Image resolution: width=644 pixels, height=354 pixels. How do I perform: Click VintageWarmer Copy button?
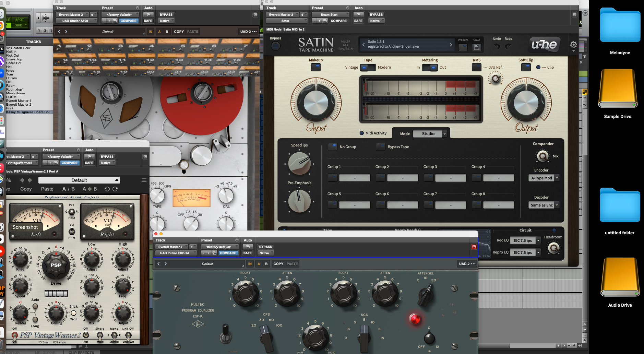pyautogui.click(x=26, y=189)
